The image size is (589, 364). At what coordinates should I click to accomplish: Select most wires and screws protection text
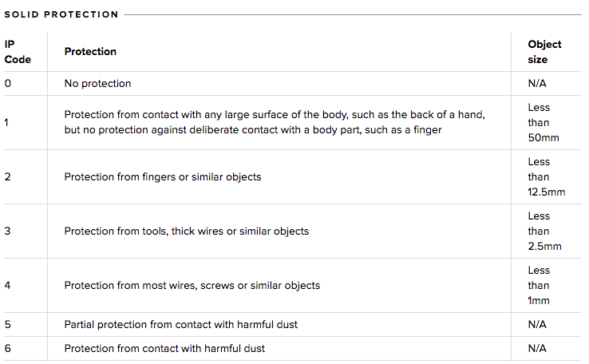(x=192, y=286)
